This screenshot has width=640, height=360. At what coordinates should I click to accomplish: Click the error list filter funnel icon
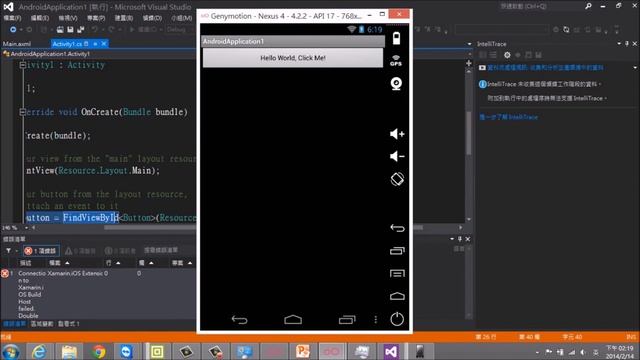tap(8, 251)
